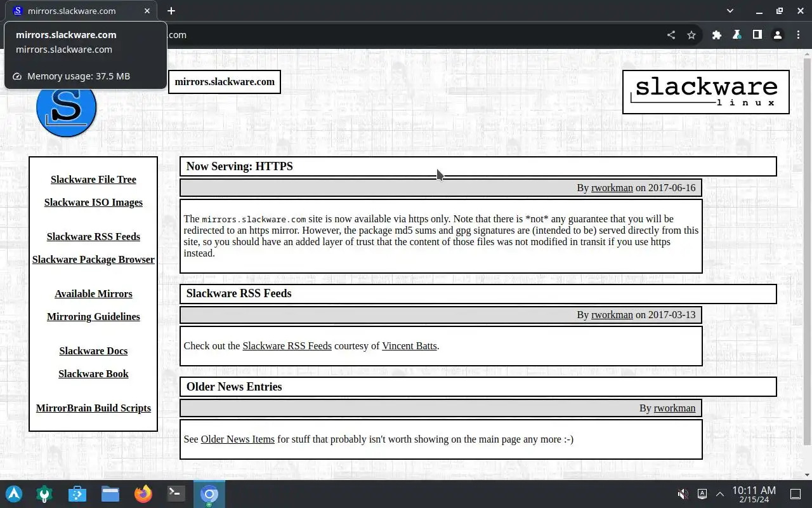Image resolution: width=812 pixels, height=508 pixels.
Task: Open Slackware Package Browser link
Action: 93,260
